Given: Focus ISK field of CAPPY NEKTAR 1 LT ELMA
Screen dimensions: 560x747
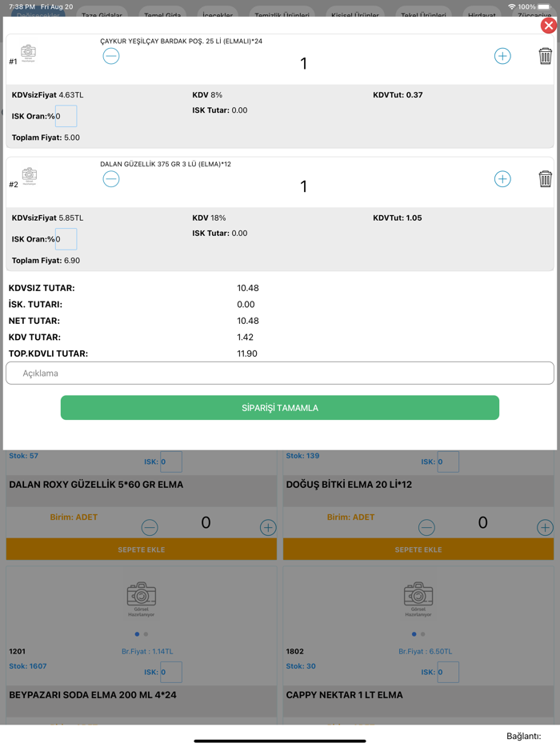Looking at the screenshot, I should (x=448, y=672).
